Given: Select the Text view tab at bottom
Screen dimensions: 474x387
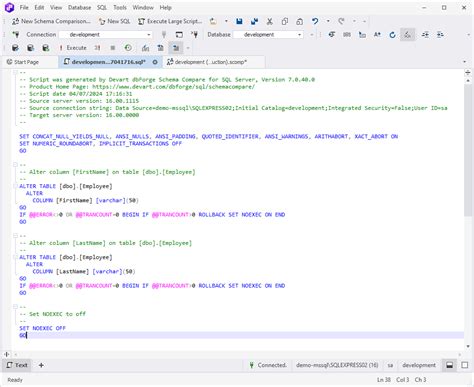Looking at the screenshot, I should coord(17,365).
